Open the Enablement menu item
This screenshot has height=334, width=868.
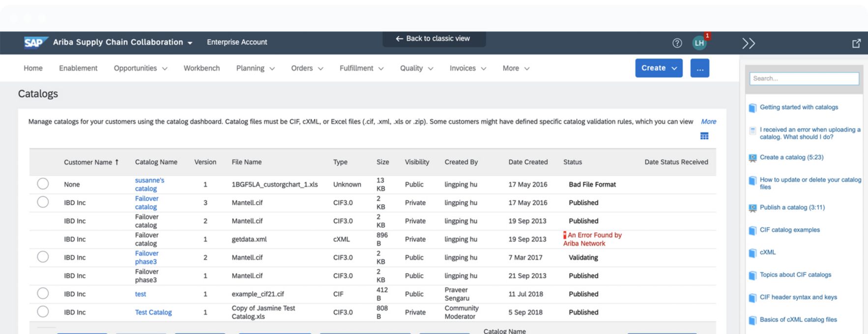pos(78,68)
